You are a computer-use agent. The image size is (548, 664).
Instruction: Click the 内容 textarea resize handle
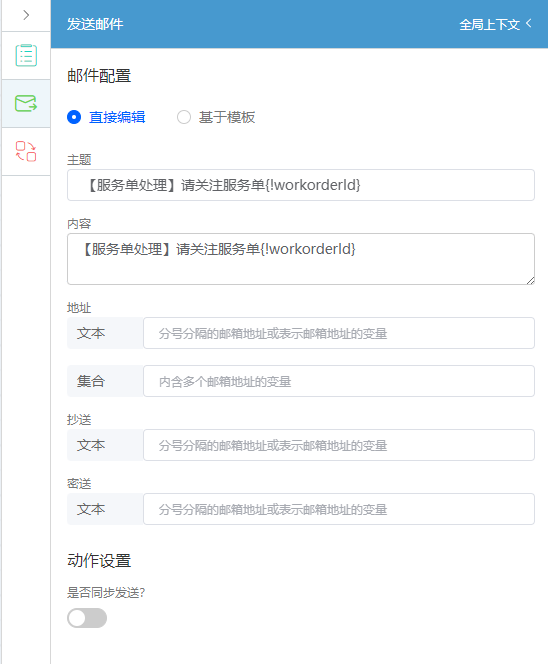(x=530, y=280)
